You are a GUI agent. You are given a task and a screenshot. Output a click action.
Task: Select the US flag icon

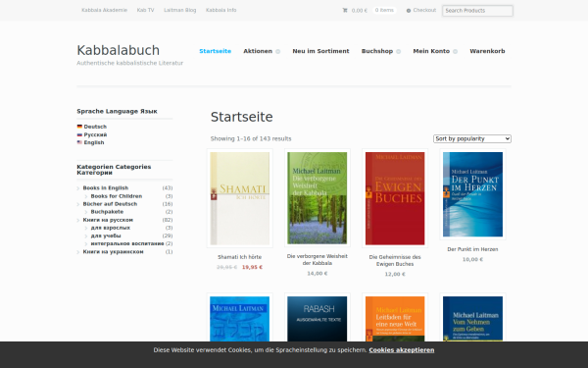79,142
